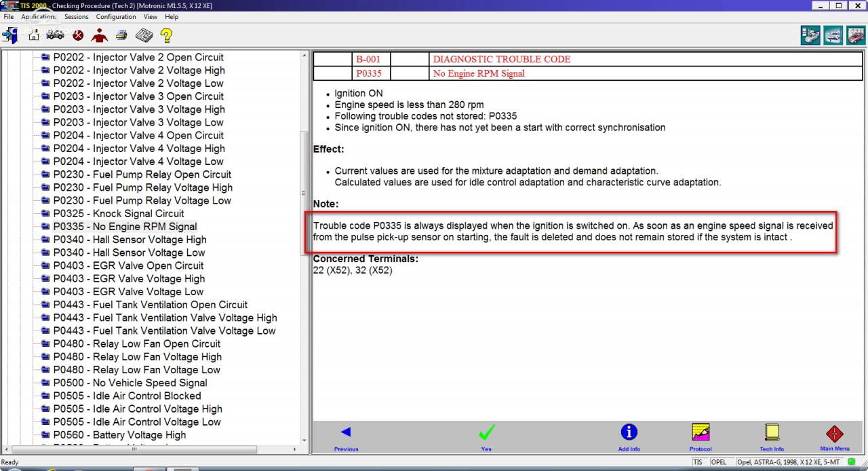Click the teal car-with-checklist icon
The height and width of the screenshot is (471, 868).
tap(810, 35)
